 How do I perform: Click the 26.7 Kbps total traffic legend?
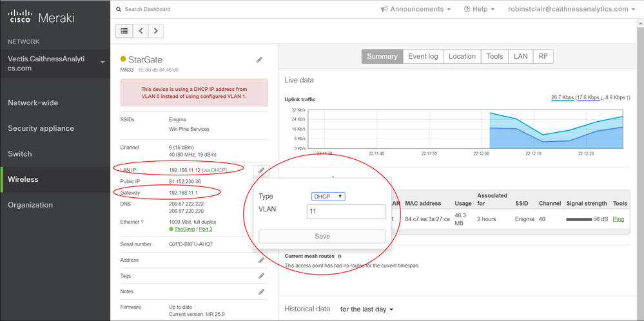click(x=562, y=98)
